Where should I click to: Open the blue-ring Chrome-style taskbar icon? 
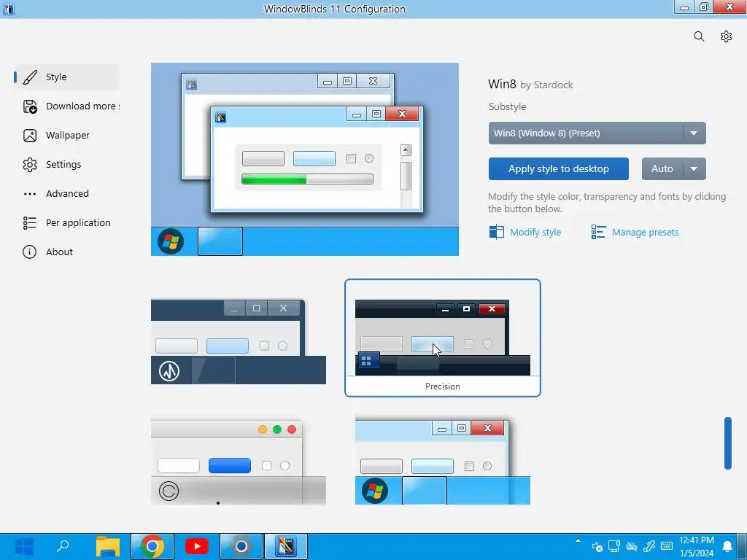(241, 546)
